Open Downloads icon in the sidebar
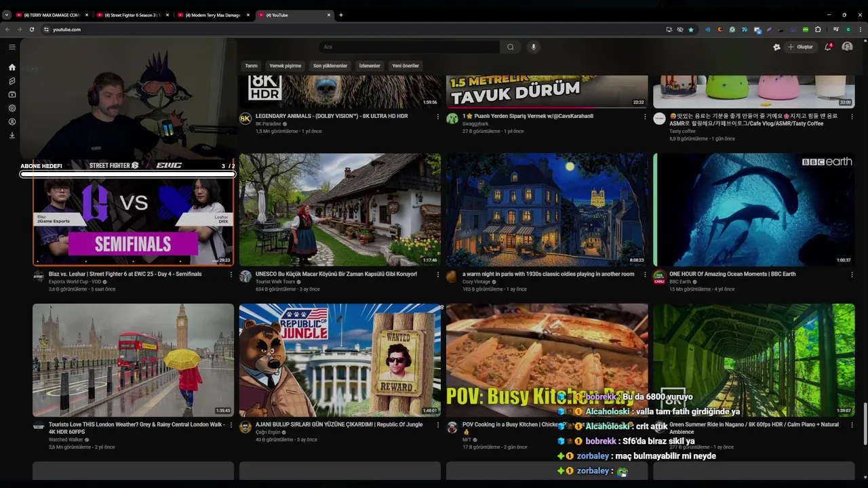The height and width of the screenshot is (488, 868). tap(12, 135)
